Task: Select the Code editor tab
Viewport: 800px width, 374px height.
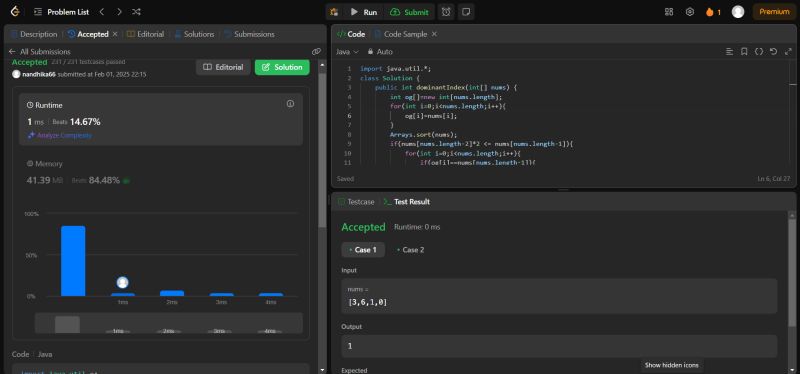Action: pyautogui.click(x=351, y=34)
